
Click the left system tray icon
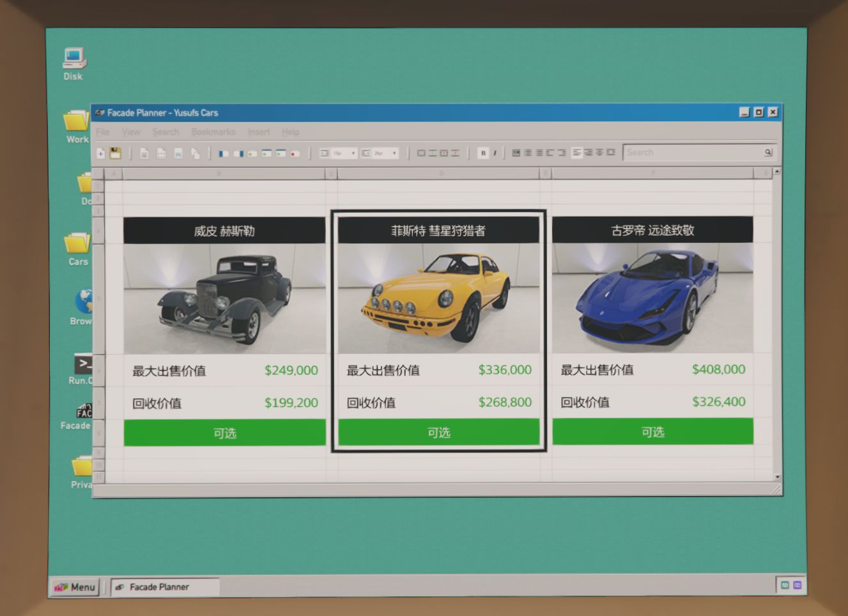(x=785, y=585)
